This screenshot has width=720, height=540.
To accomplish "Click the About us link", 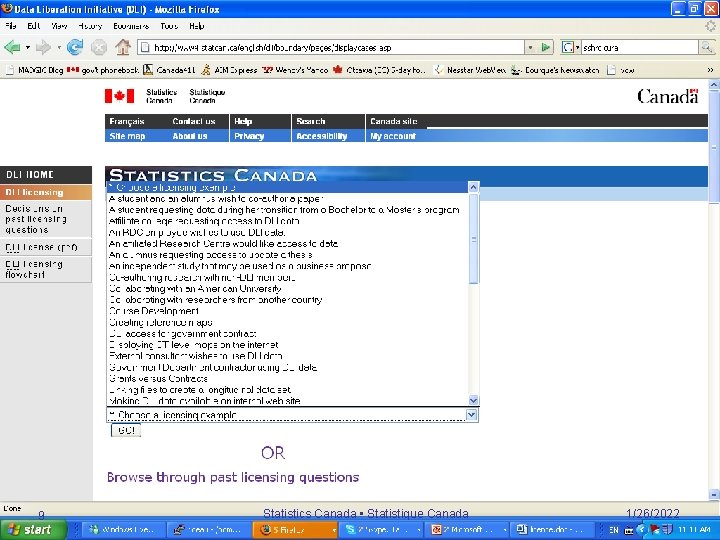I will (190, 136).
